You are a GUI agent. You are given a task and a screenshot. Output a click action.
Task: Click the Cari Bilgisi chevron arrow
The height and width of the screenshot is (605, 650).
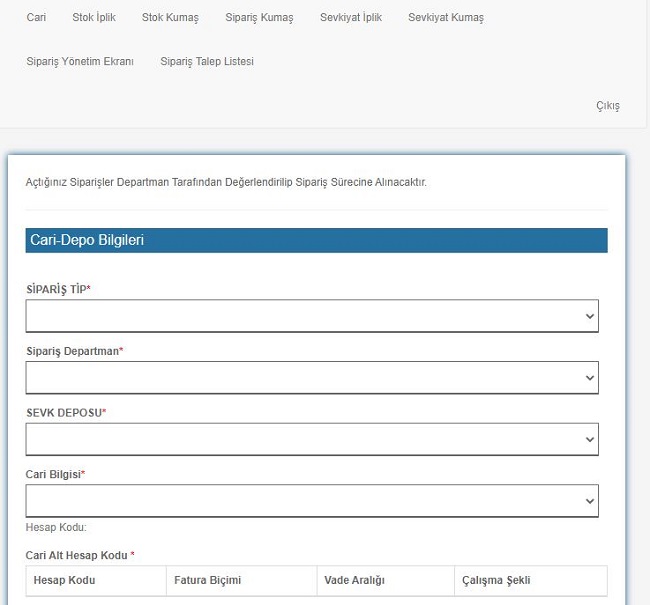(589, 501)
